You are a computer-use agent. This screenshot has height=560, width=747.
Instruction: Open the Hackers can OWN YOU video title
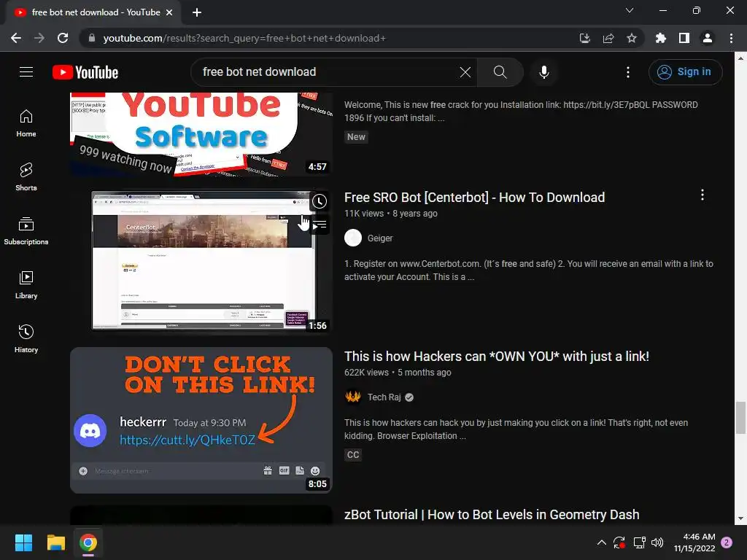click(x=496, y=356)
